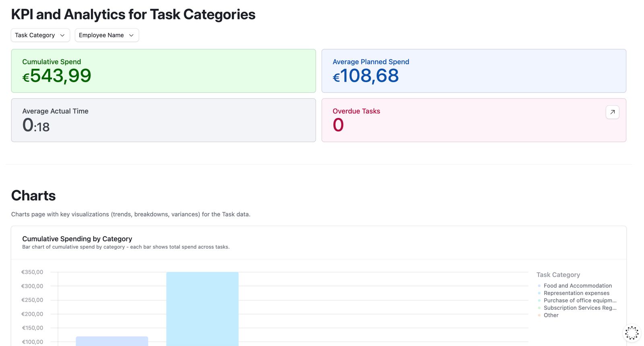Image resolution: width=644 pixels, height=346 pixels.
Task: Click the short lavender chart bar
Action: 112,341
